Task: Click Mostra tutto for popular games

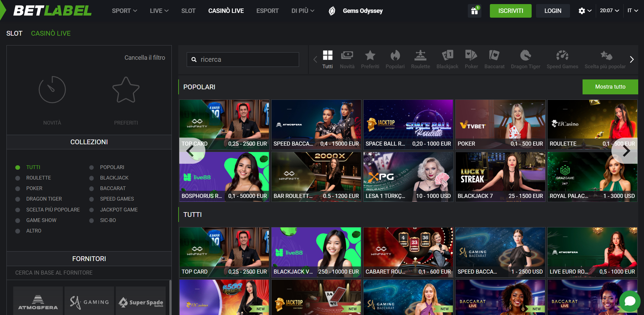Action: coord(610,87)
